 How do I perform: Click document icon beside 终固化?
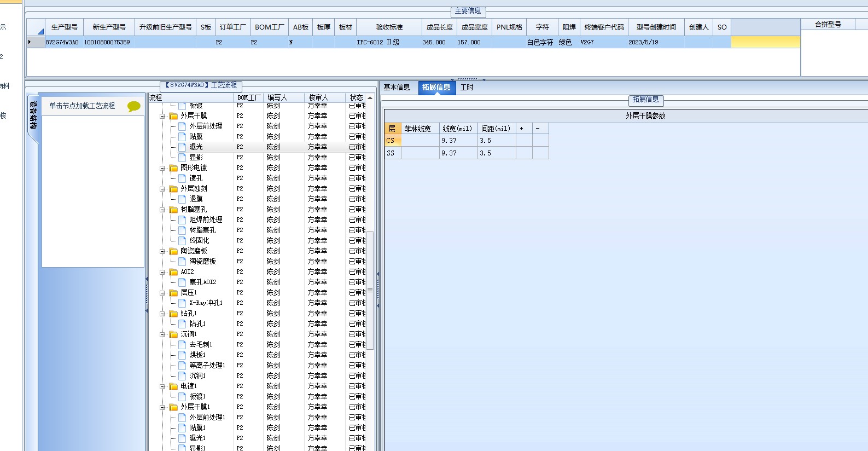pos(183,241)
